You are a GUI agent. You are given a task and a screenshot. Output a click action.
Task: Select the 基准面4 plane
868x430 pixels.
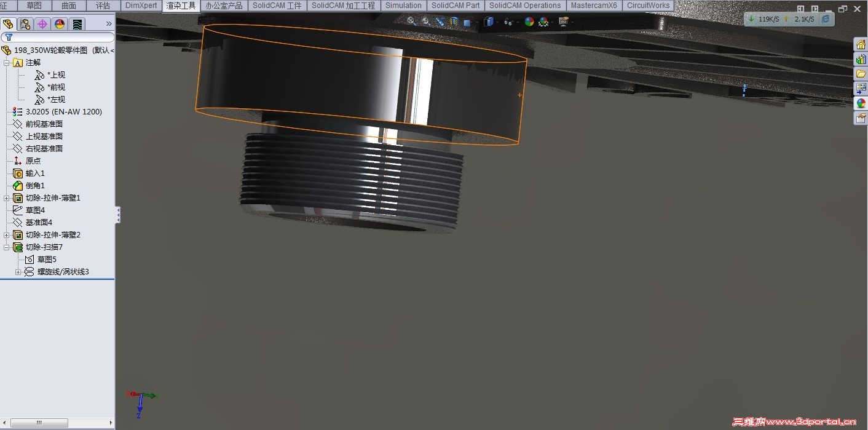pos(33,223)
